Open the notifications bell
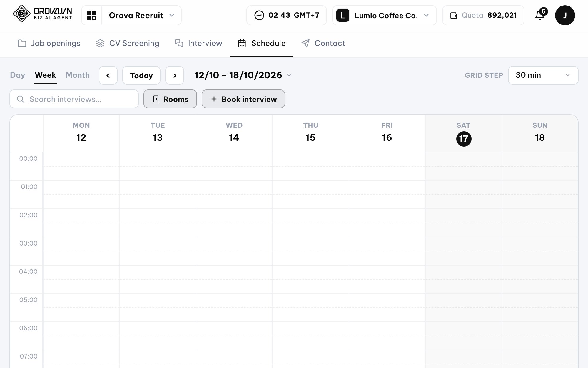This screenshot has width=588, height=368. click(x=540, y=15)
